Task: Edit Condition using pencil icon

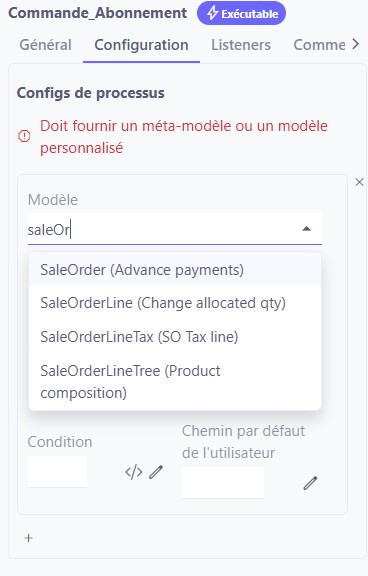Action: (156, 472)
